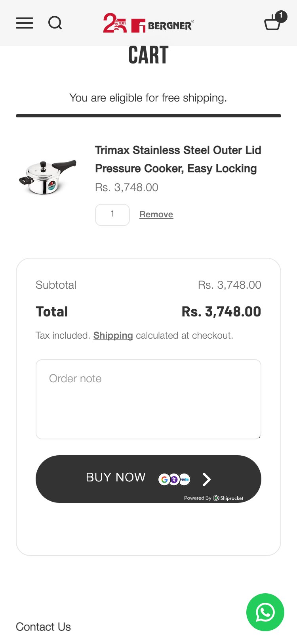Open the shopping basket icon

point(273,22)
